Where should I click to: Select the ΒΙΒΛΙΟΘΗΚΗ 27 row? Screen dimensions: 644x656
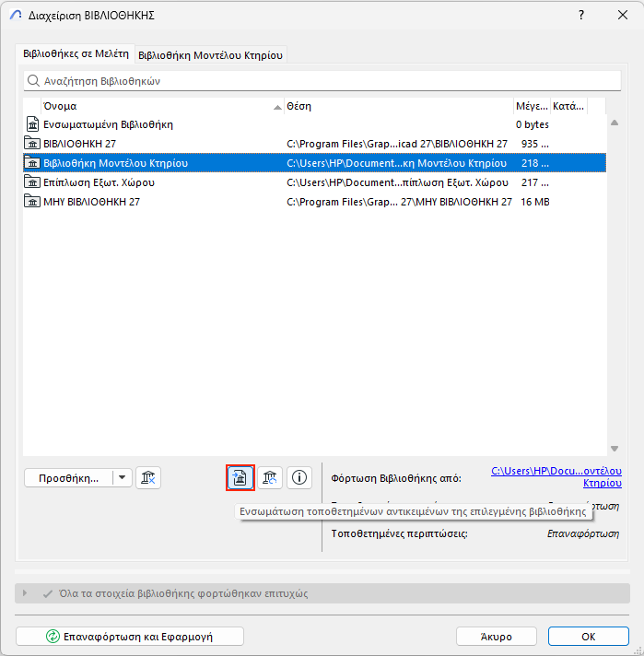[314, 144]
